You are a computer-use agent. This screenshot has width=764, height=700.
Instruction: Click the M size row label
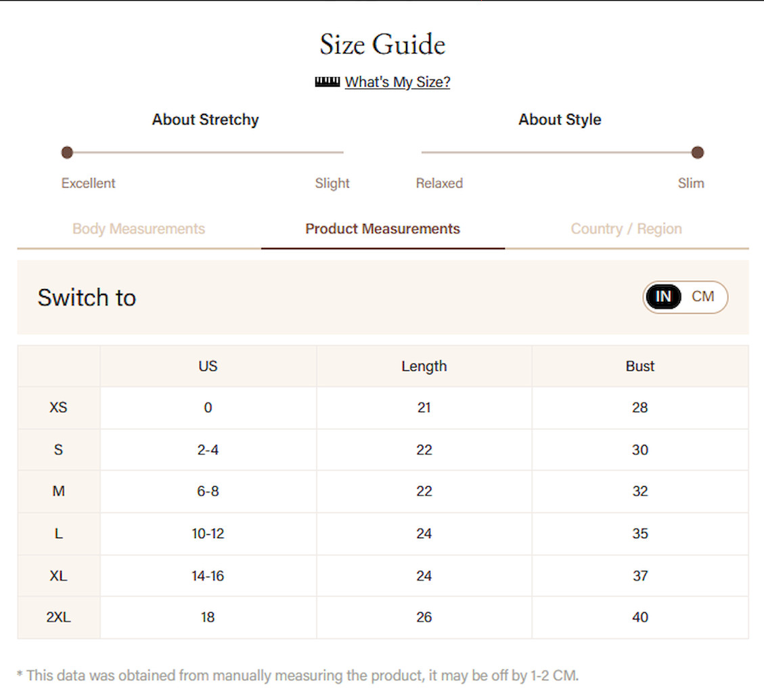pyautogui.click(x=58, y=491)
